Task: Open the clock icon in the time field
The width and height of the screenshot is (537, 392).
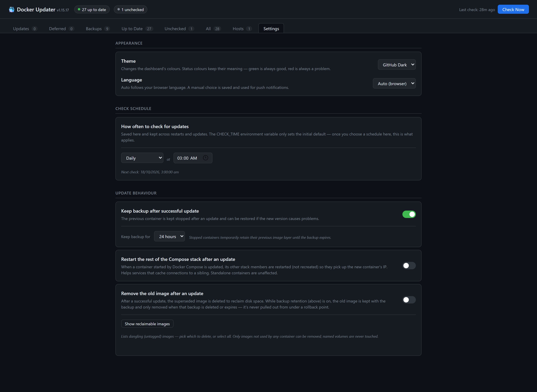Action: tap(205, 158)
